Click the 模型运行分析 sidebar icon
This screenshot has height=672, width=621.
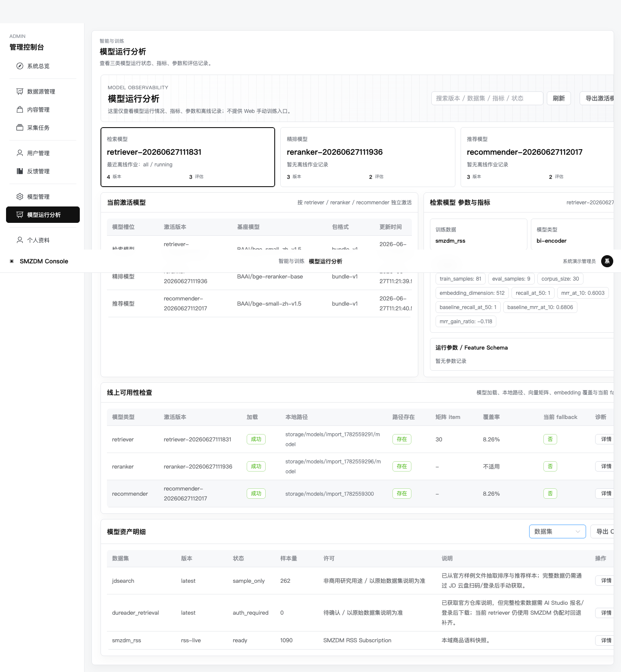pos(20,215)
